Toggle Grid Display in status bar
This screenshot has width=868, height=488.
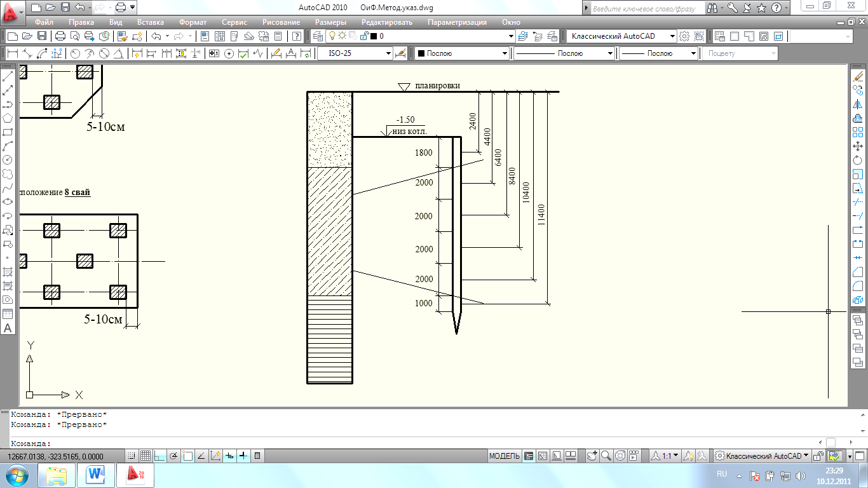pos(145,456)
